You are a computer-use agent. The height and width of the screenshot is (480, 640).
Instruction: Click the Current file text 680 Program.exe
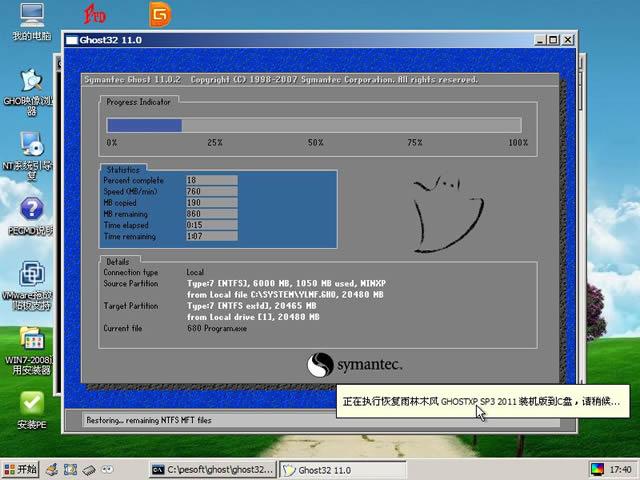pyautogui.click(x=217, y=328)
